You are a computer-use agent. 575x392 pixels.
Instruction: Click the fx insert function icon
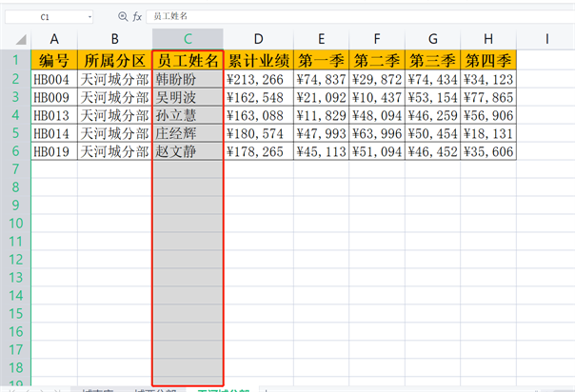click(x=137, y=17)
